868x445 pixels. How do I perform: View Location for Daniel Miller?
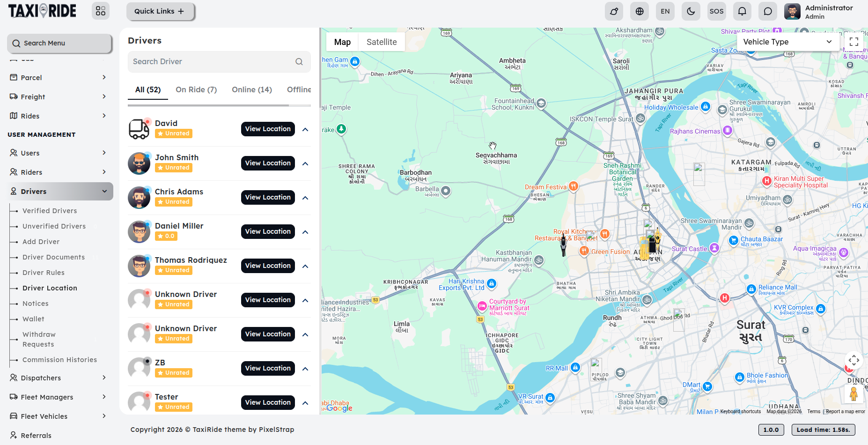(x=268, y=231)
